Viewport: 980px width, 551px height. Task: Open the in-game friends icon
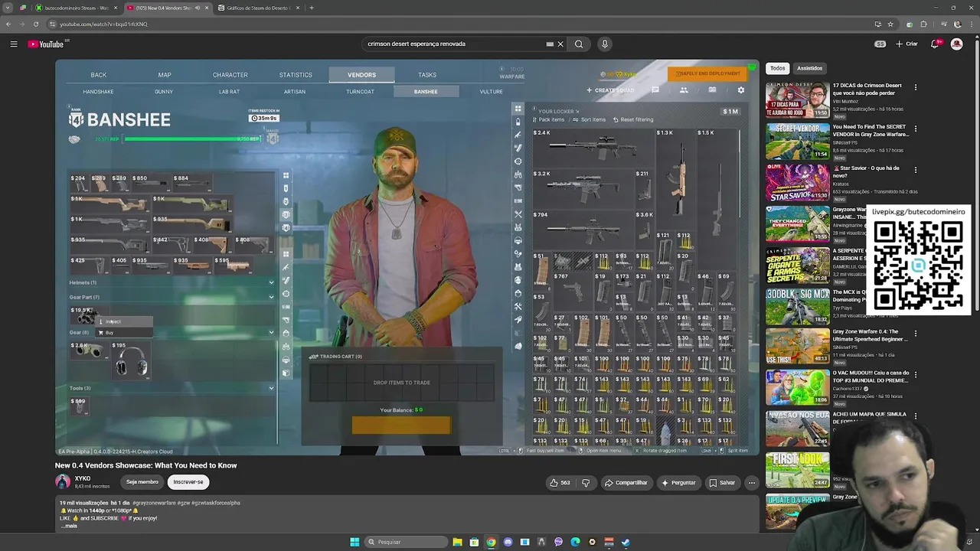pyautogui.click(x=684, y=90)
